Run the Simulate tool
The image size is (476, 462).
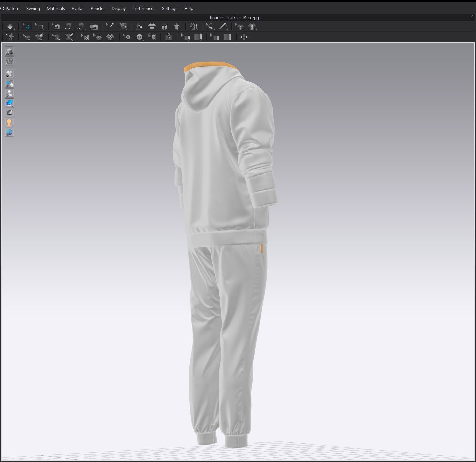tap(10, 27)
